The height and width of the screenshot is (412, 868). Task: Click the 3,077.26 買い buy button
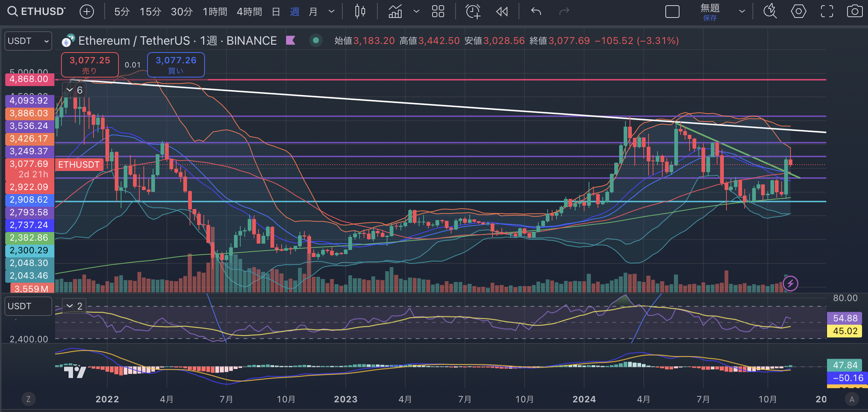click(176, 65)
